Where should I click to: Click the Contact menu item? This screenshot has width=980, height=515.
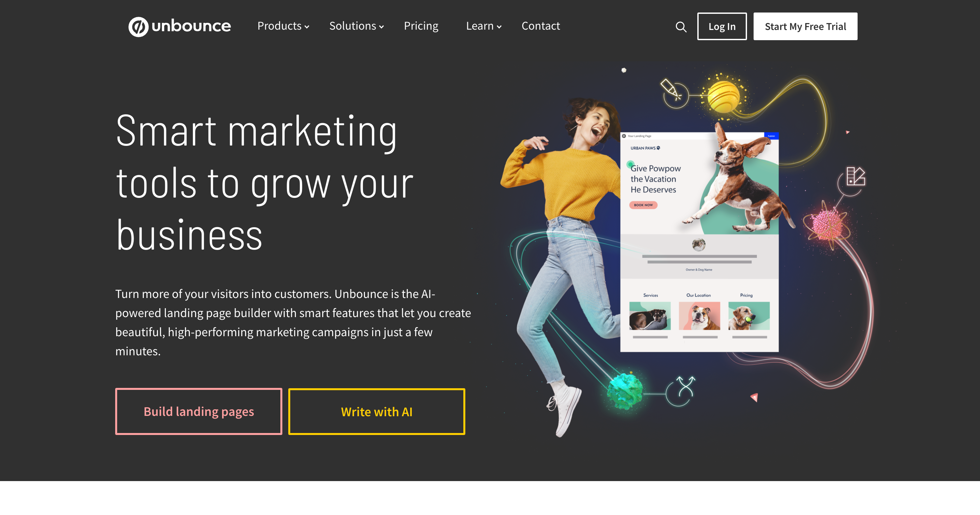coord(541,26)
